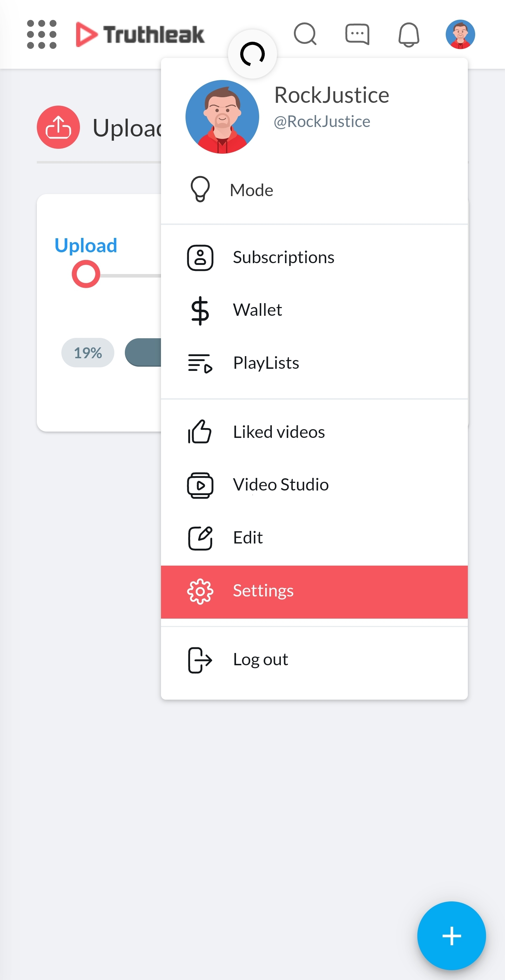Viewport: 505px width, 980px height.
Task: Collapse the profile avatar dropdown in header
Action: (460, 35)
